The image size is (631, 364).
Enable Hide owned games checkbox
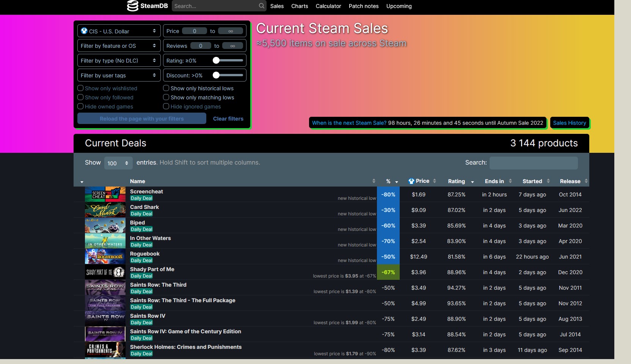(x=80, y=106)
